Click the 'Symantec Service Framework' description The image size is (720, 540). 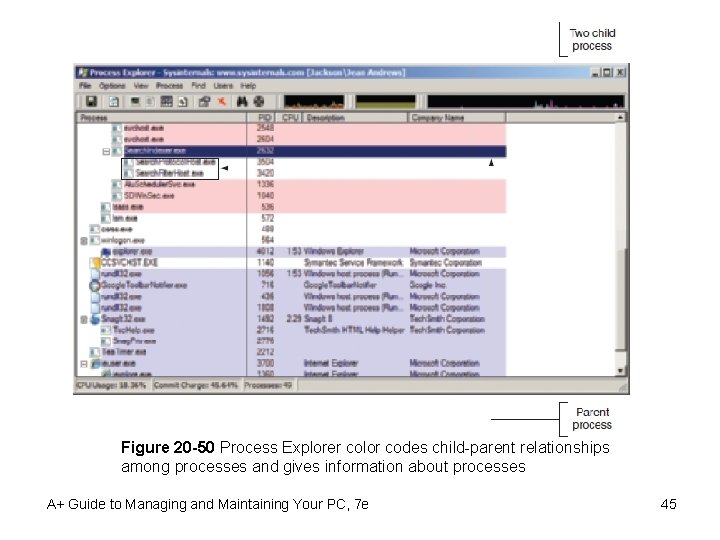pyautogui.click(x=354, y=263)
